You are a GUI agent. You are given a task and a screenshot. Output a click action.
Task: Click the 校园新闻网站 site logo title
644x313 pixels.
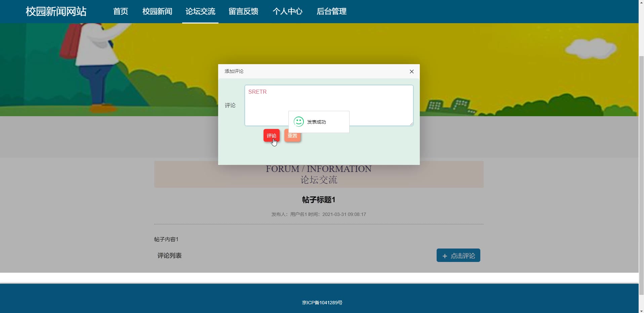(x=56, y=11)
